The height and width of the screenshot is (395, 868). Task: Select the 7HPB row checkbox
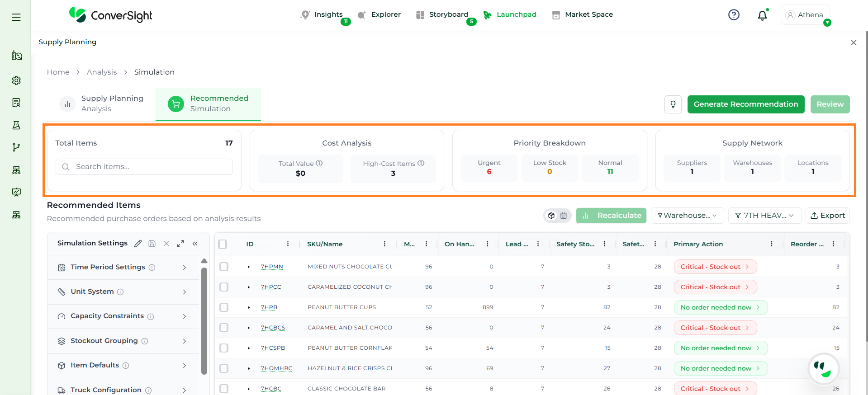[224, 307]
